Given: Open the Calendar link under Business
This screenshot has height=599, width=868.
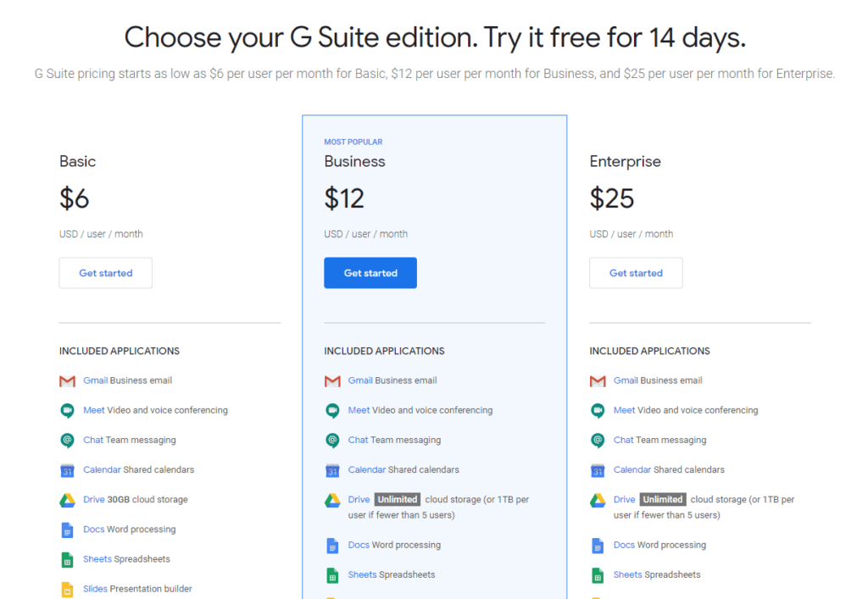Looking at the screenshot, I should coord(367,469).
